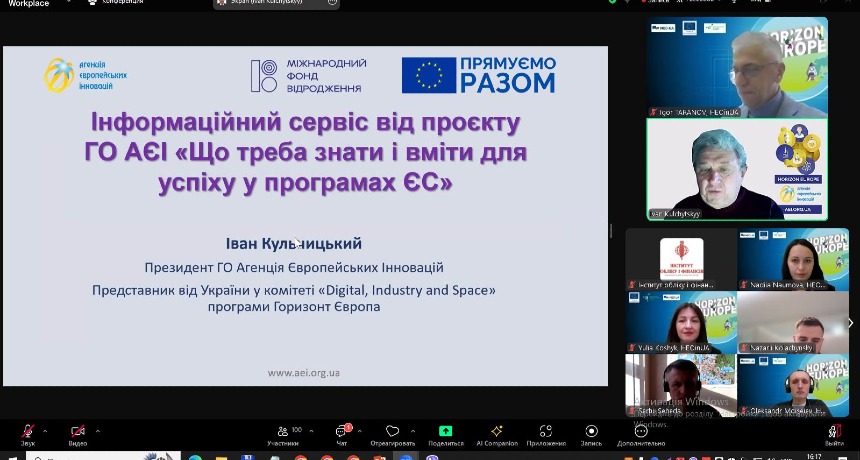Expand audio options arrow next to Звук
This screenshot has height=460, width=860.
[45, 431]
